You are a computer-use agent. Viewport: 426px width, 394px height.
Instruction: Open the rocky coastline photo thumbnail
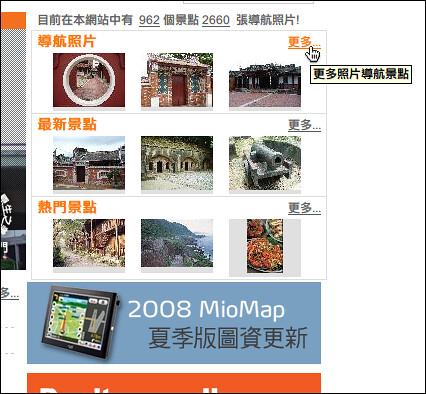pyautogui.click(x=177, y=243)
